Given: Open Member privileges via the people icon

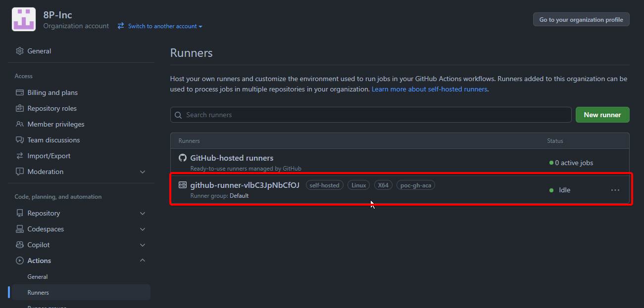Looking at the screenshot, I should 19,124.
